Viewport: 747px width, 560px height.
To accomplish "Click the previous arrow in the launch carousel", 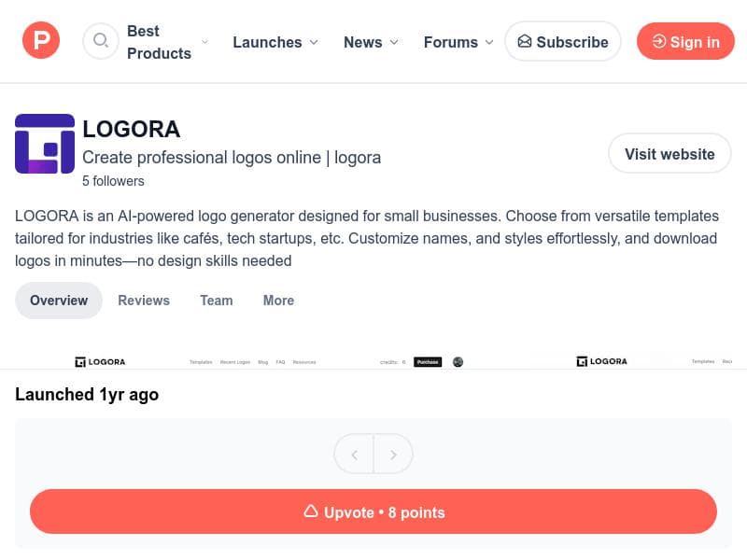I will coord(354,455).
